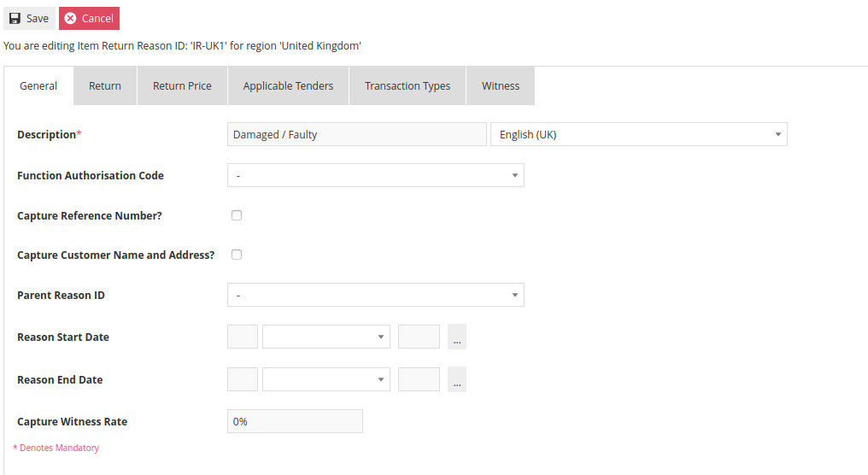This screenshot has width=868, height=475.
Task: Tick the Capture Reference Number checkbox
Action: [x=237, y=215]
